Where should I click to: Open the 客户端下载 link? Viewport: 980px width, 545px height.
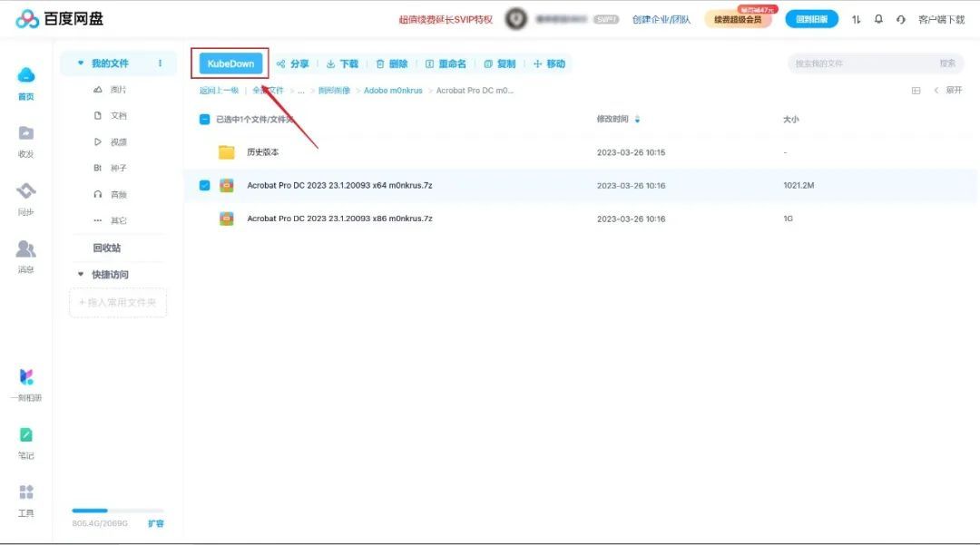pyautogui.click(x=941, y=19)
